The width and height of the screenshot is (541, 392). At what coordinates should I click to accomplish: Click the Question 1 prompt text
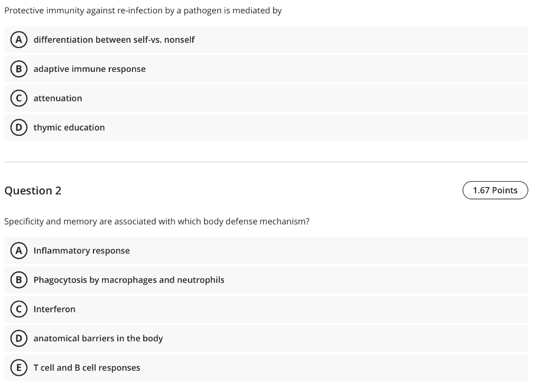coord(143,10)
